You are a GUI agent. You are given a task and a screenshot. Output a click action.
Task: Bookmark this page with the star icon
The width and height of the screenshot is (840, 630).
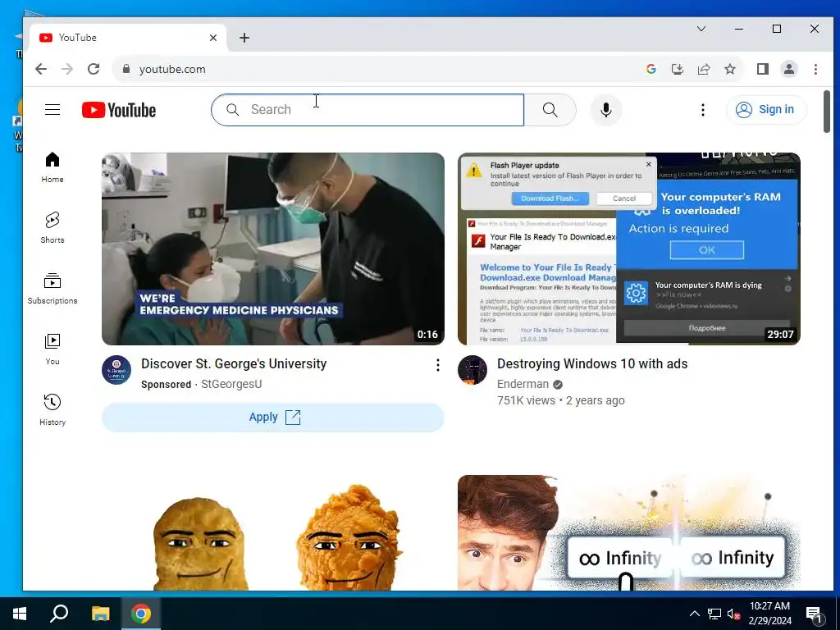[729, 69]
